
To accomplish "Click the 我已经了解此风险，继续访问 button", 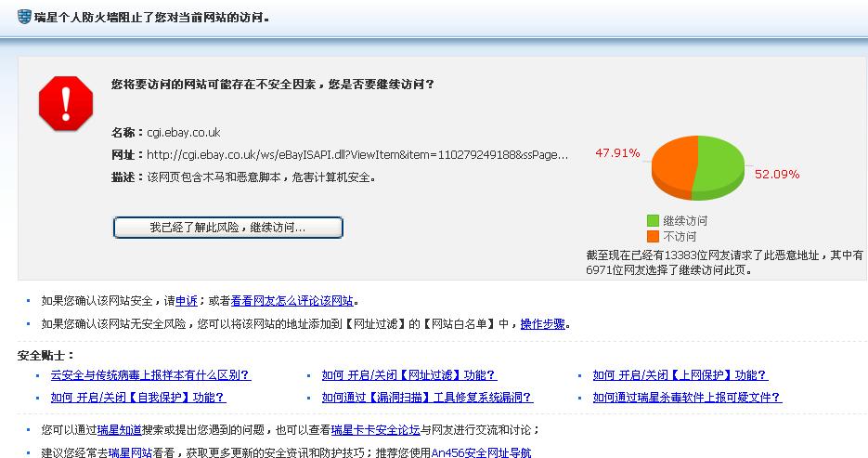I will pyautogui.click(x=228, y=228).
